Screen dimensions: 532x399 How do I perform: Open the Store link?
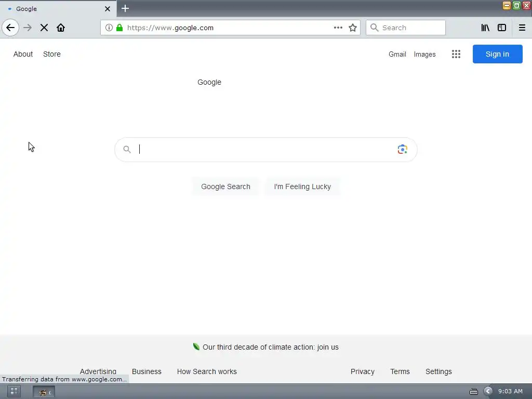(x=52, y=54)
